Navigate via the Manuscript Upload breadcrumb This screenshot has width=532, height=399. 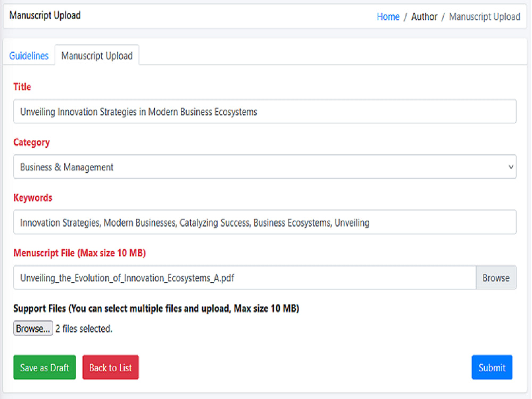[x=484, y=16]
